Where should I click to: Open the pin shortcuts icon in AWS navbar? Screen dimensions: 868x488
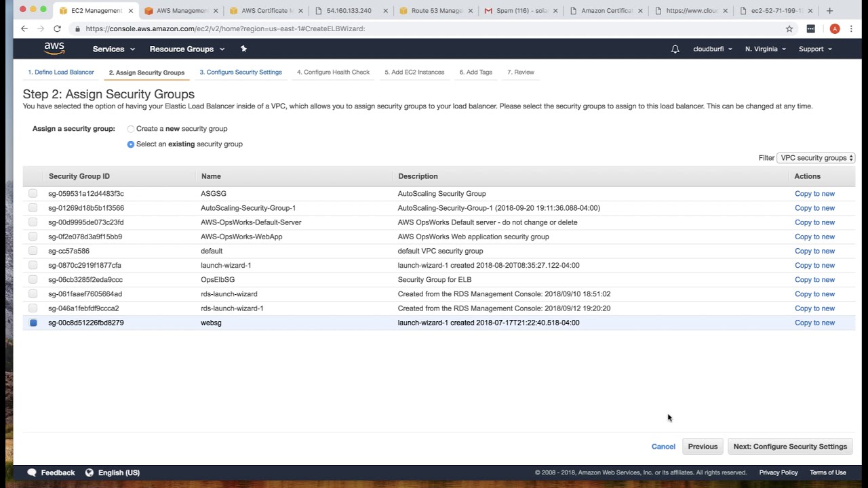243,49
